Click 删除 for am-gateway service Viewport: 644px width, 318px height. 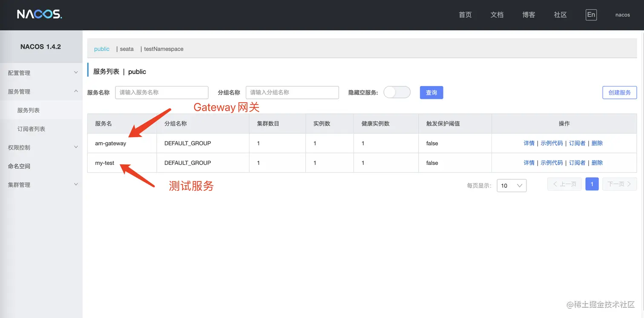[x=597, y=143]
